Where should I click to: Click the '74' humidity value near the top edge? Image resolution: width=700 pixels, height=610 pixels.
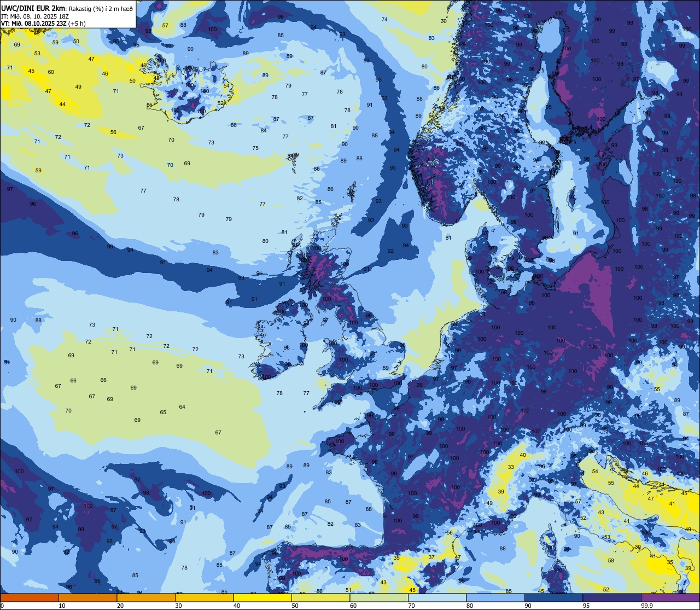pyautogui.click(x=384, y=19)
